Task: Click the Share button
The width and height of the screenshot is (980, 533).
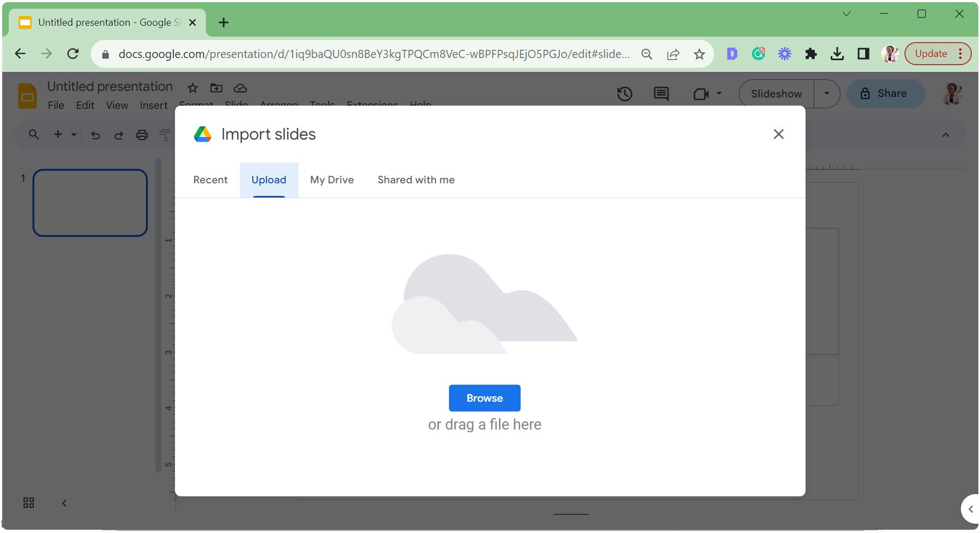Action: click(885, 94)
